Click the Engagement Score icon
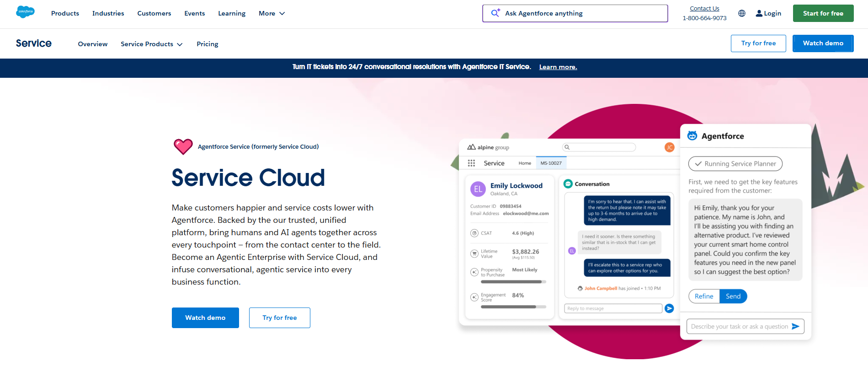 point(474,297)
